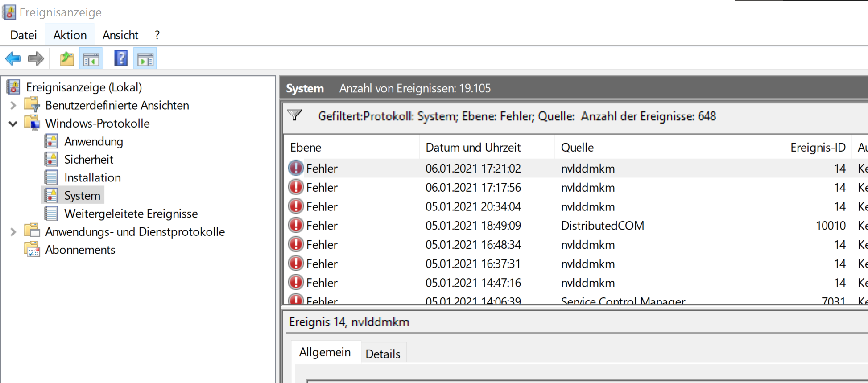Click the Up one level folder icon
Image resolution: width=868 pixels, height=383 pixels.
pos(67,58)
